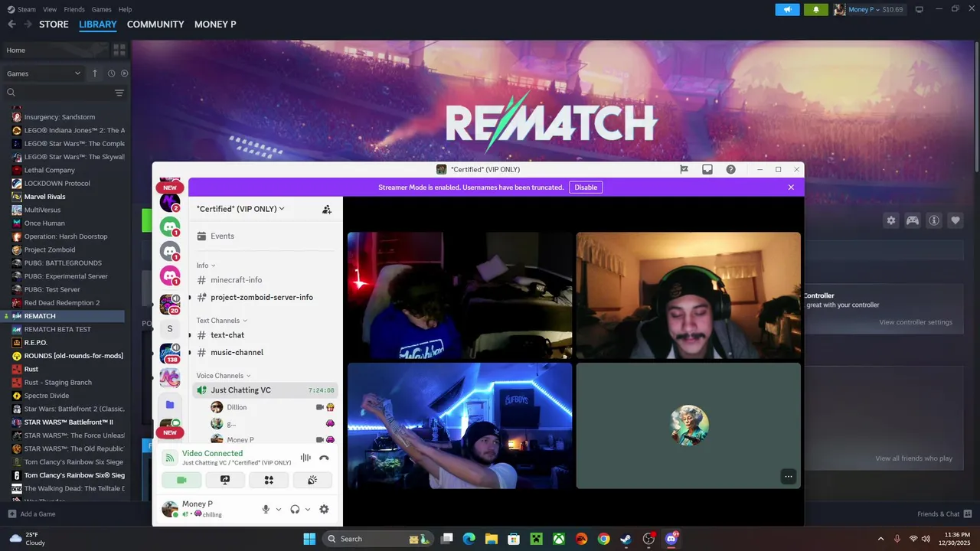Go back in Steam navigation
This screenshot has height=551, width=980.
pos(11,24)
